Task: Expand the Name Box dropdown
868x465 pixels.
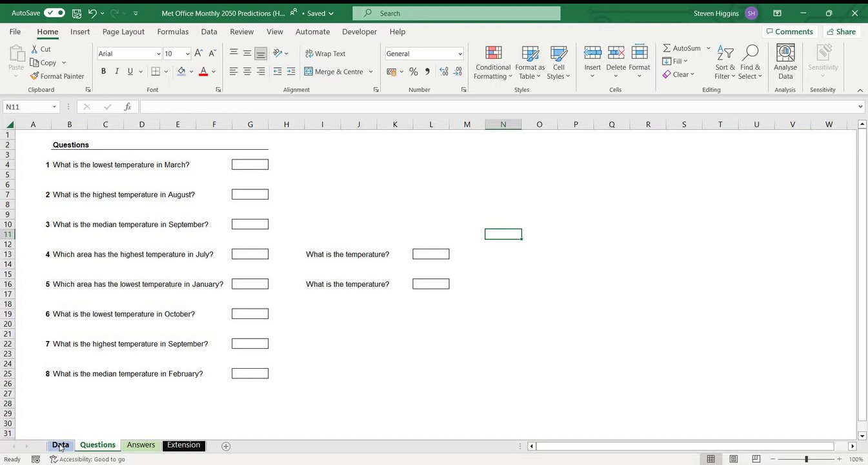Action: [54, 107]
